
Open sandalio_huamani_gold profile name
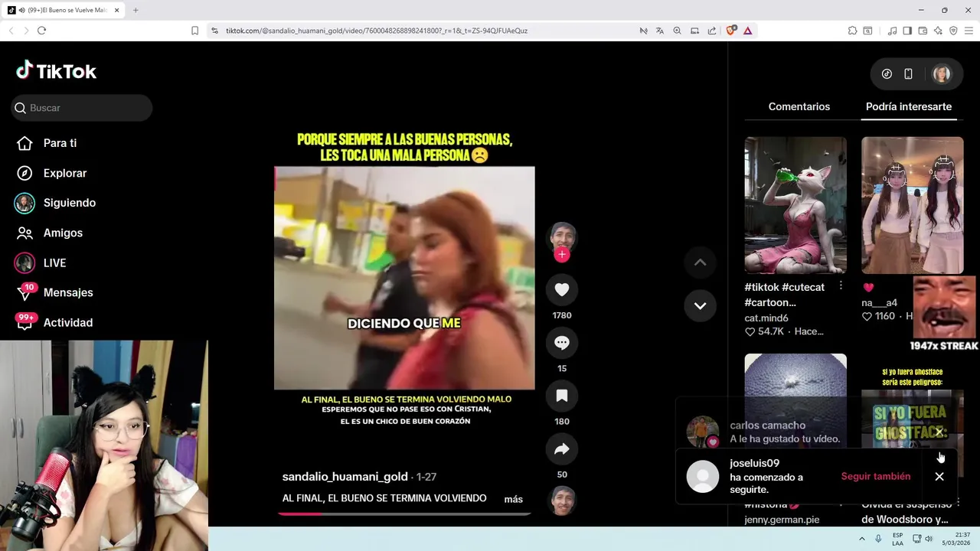[345, 477]
